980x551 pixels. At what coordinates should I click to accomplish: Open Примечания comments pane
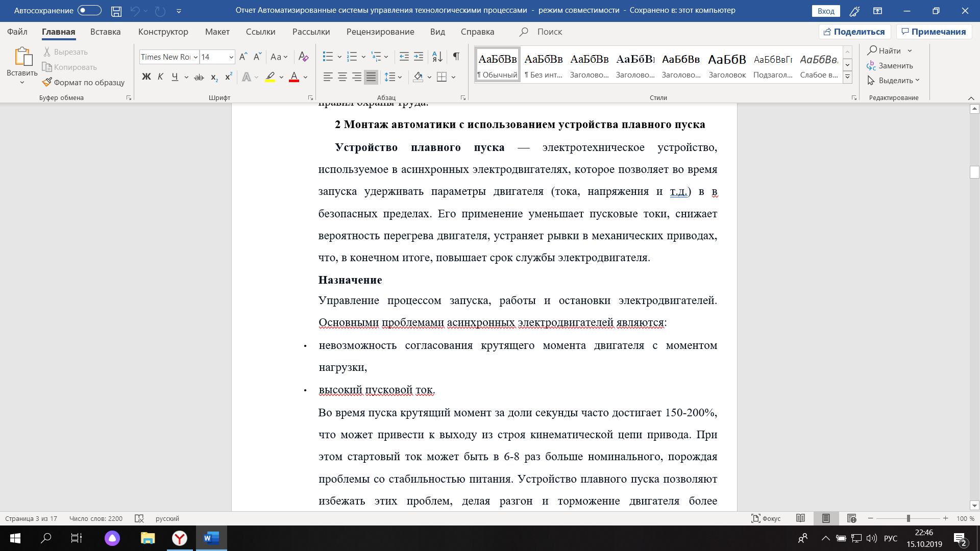click(x=934, y=32)
